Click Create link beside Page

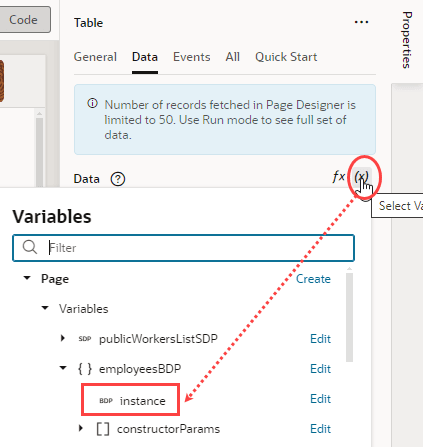(313, 279)
